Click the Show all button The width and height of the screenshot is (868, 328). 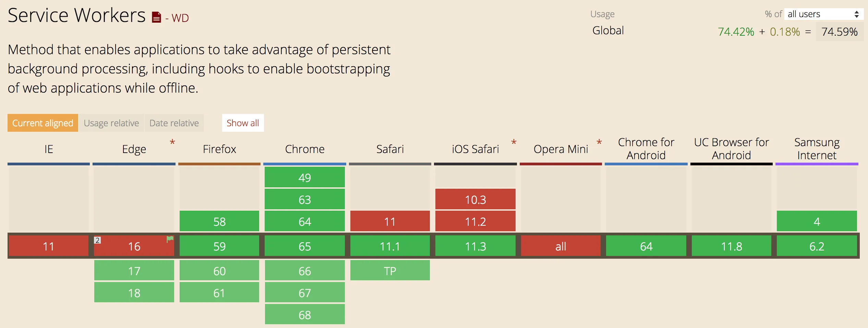[x=243, y=123]
